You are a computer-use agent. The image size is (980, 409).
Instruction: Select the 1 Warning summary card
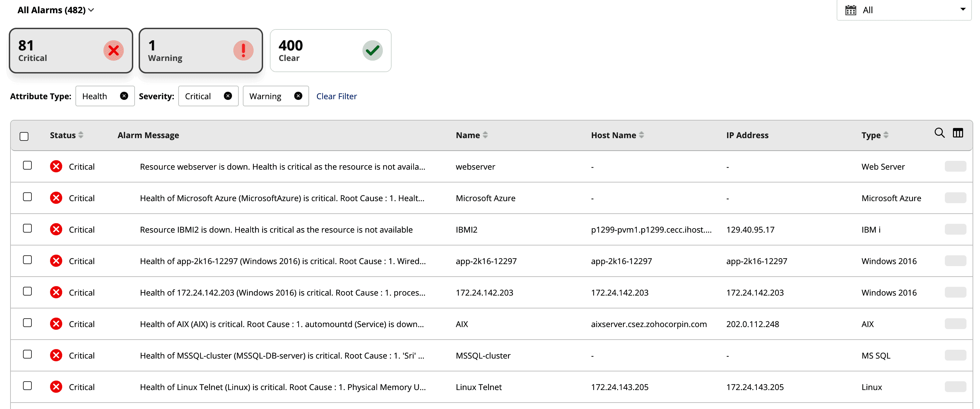201,51
